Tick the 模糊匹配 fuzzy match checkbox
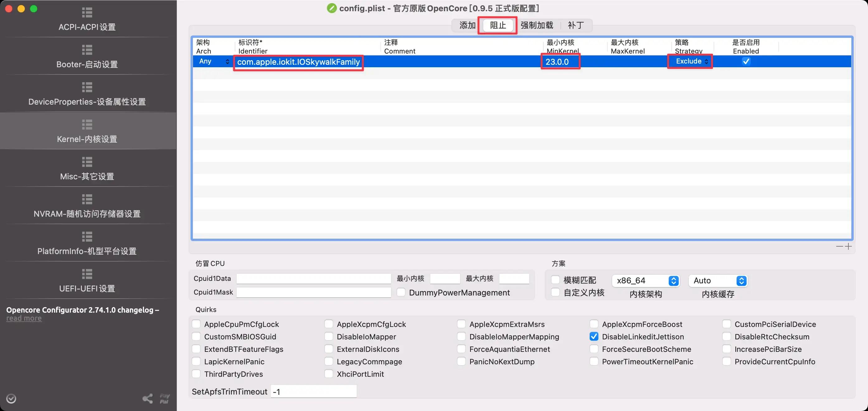This screenshot has width=868, height=411. coord(555,280)
